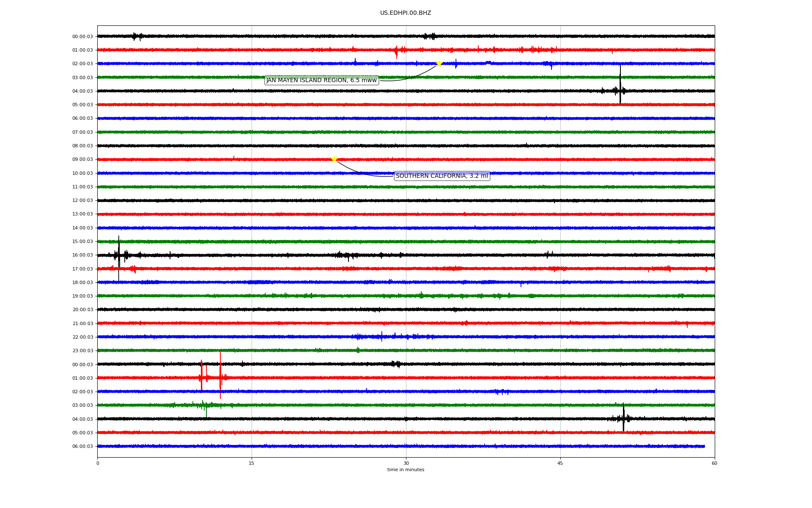812x508 pixels.
Task: Click the 10:00:03 time label
Action: tap(82, 173)
